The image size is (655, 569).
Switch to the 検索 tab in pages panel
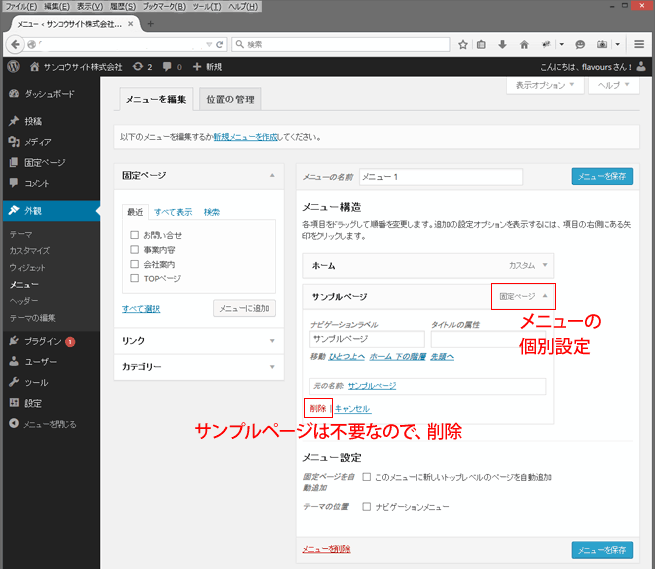211,212
